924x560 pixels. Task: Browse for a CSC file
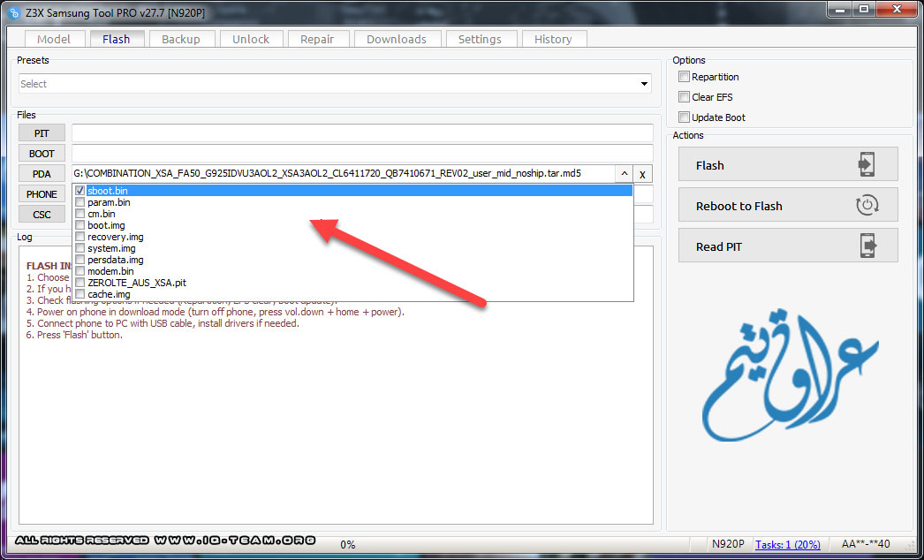[42, 215]
